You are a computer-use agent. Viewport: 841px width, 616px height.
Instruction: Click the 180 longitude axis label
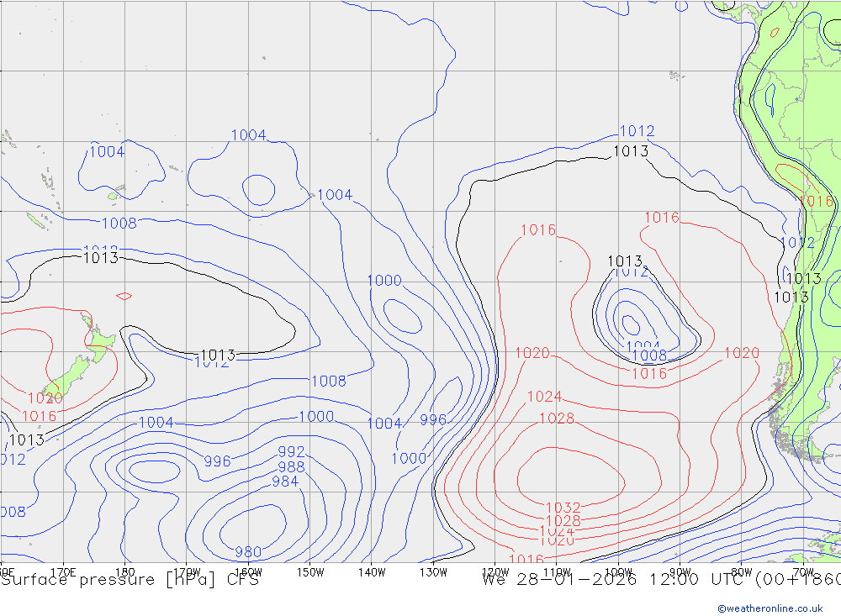pyautogui.click(x=125, y=572)
